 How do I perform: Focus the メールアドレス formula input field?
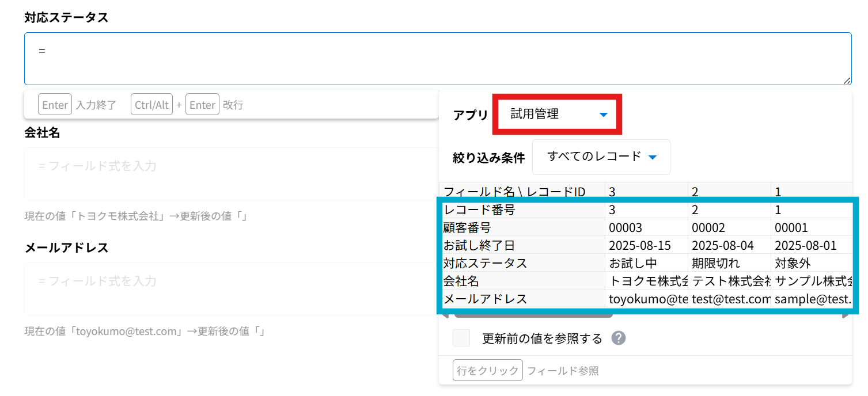tap(230, 288)
